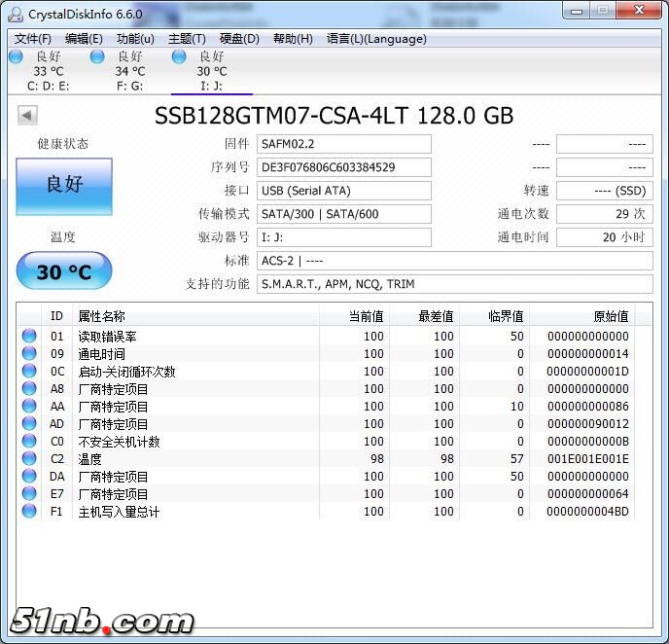This screenshot has height=644, width=669.
Task: Click the interface field USB (Serial ATA)
Action: (x=344, y=191)
